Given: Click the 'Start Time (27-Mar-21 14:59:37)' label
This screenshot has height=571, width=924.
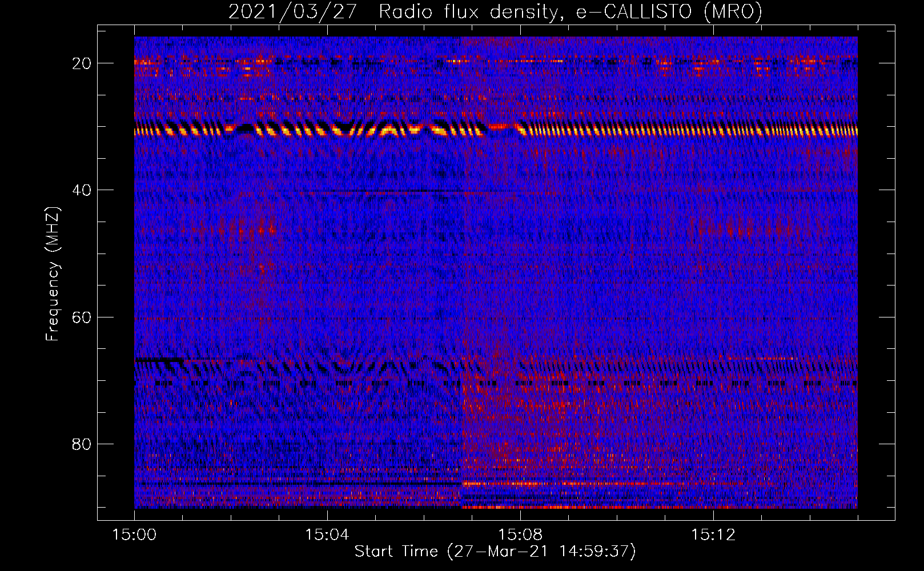Looking at the screenshot, I should 495,552.
